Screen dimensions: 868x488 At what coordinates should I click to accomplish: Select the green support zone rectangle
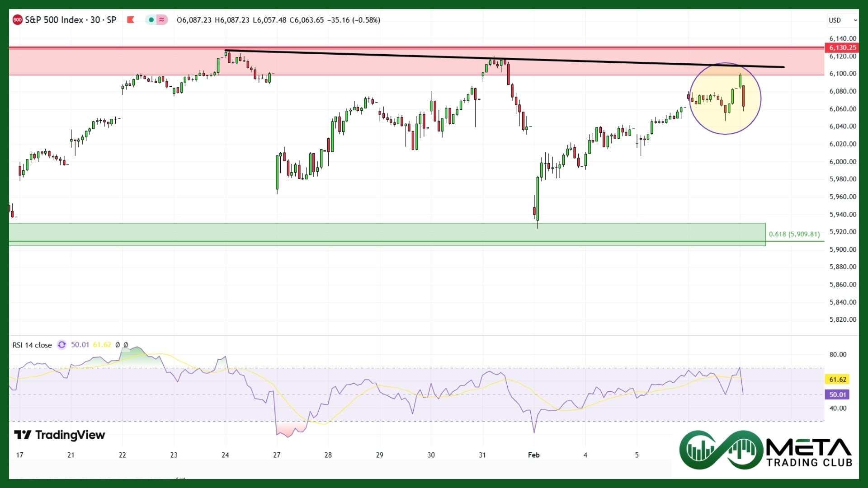(x=387, y=234)
